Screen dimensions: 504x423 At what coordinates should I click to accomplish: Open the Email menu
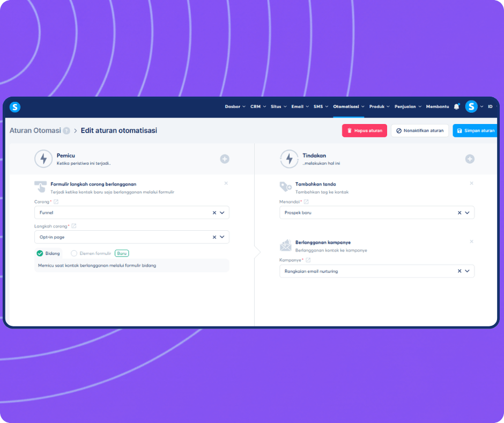coord(300,106)
